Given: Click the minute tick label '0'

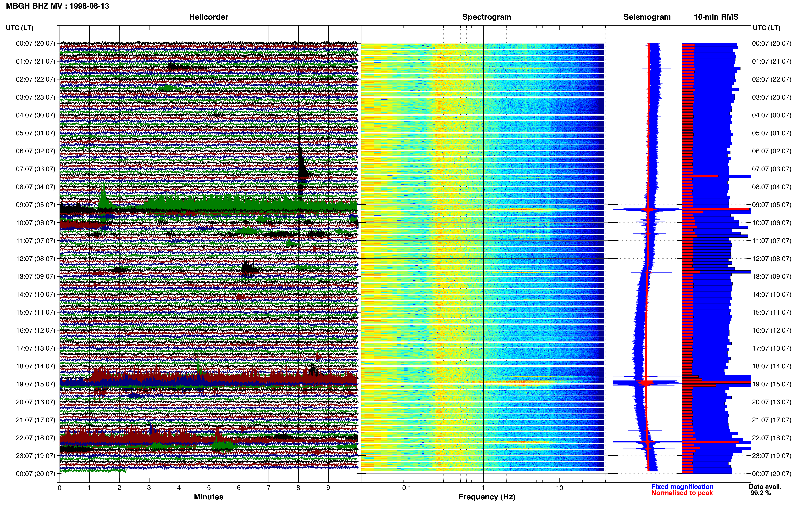Looking at the screenshot, I should click(59, 488).
